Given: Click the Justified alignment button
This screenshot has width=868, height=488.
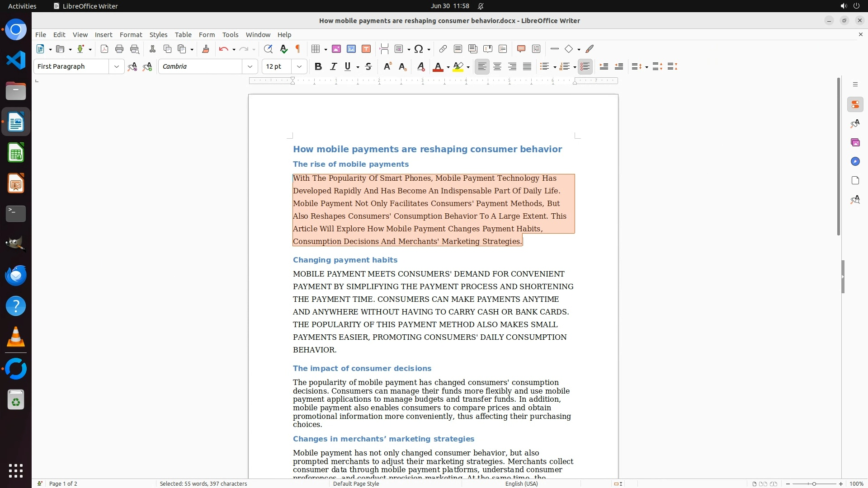Looking at the screenshot, I should 527,66.
